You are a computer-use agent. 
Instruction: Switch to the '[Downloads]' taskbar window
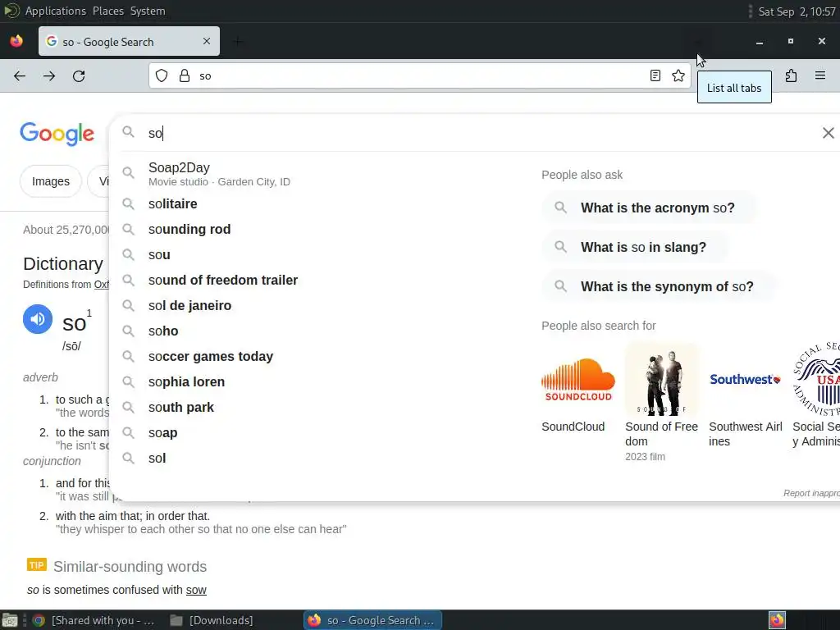(x=212, y=620)
